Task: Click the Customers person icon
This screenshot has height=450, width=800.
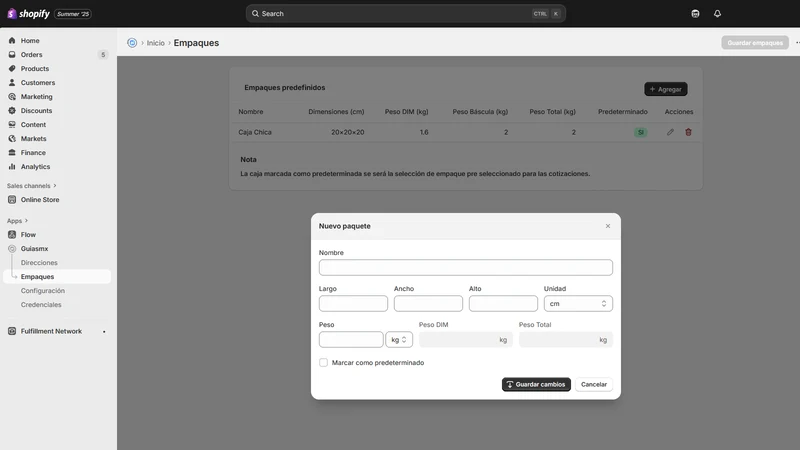Action: point(12,83)
